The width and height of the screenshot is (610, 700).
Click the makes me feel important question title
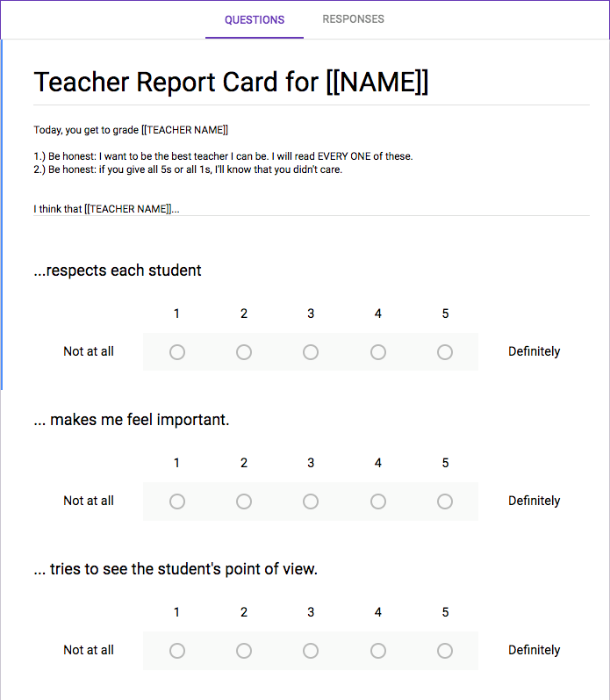tap(131, 420)
